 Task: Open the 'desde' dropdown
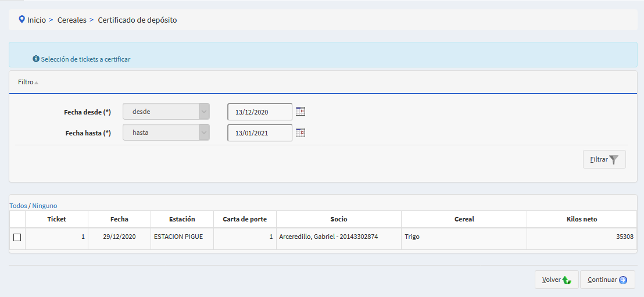click(x=166, y=111)
